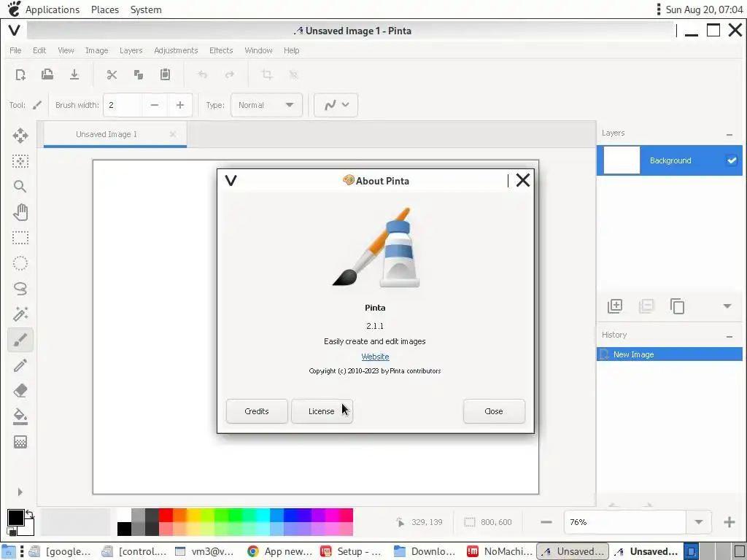Toggle Background layer visibility checkbox
The image size is (747, 560).
click(x=732, y=160)
